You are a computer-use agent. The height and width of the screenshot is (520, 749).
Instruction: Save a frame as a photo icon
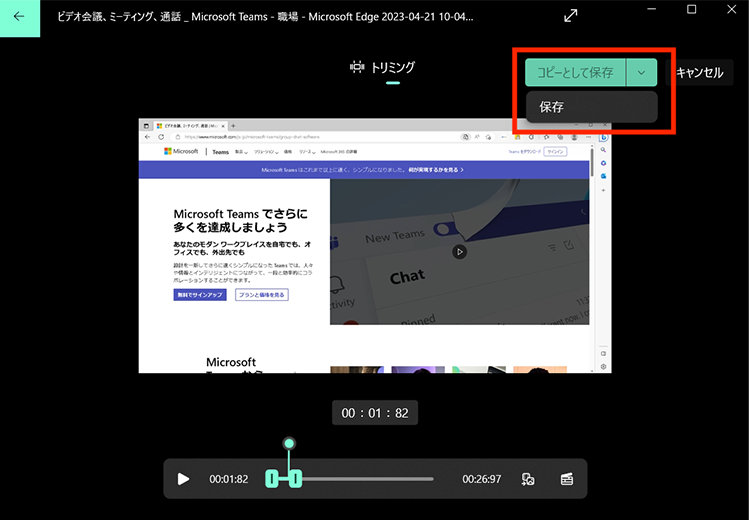528,479
